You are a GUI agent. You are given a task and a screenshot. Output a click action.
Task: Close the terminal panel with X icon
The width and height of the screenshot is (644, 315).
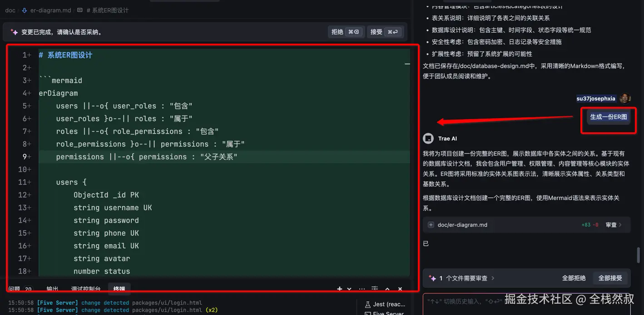pyautogui.click(x=400, y=289)
